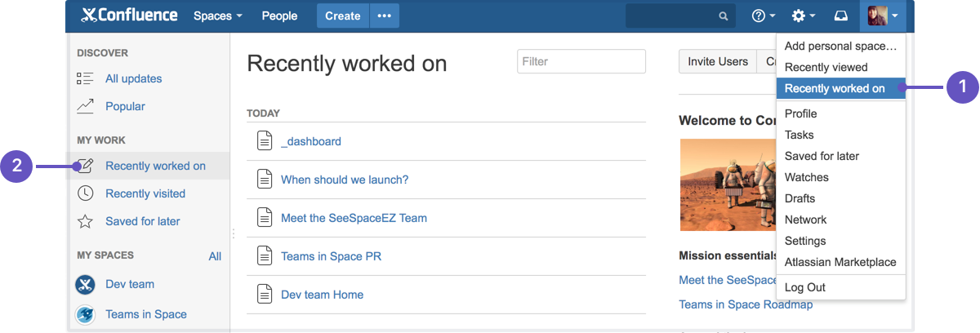Open Teams in Space Roadmap link
The width and height of the screenshot is (980, 333).
746,304
